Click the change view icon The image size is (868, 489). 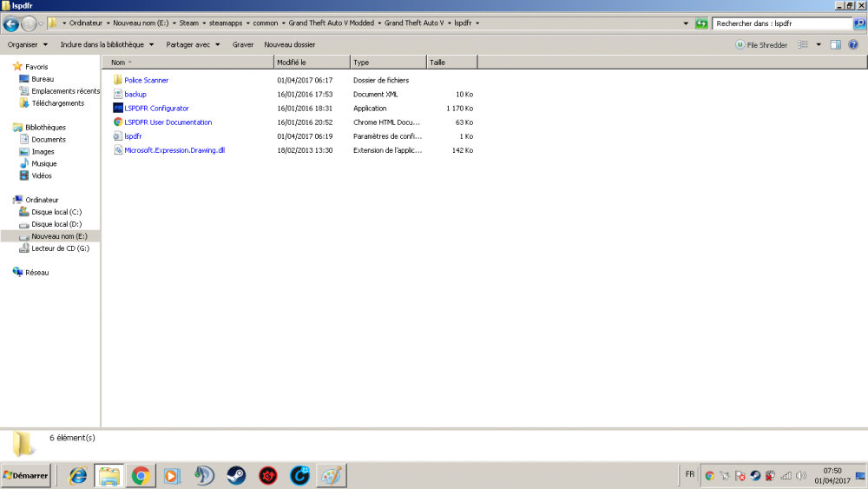[803, 44]
